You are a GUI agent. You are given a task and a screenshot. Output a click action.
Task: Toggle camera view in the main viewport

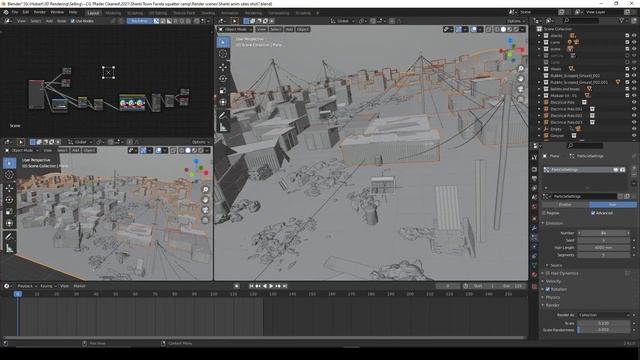pyautogui.click(x=521, y=89)
